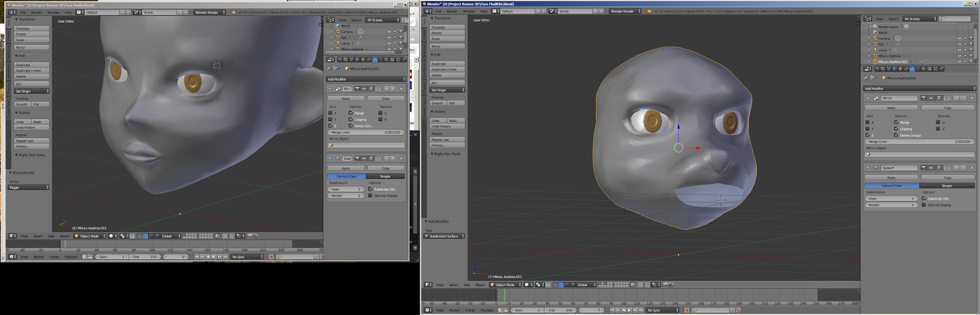Move Mirror modifier down arrow in left window

393,88
